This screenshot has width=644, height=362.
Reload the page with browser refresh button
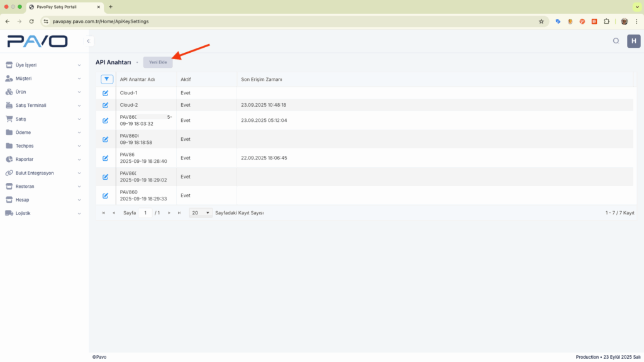coord(31,21)
